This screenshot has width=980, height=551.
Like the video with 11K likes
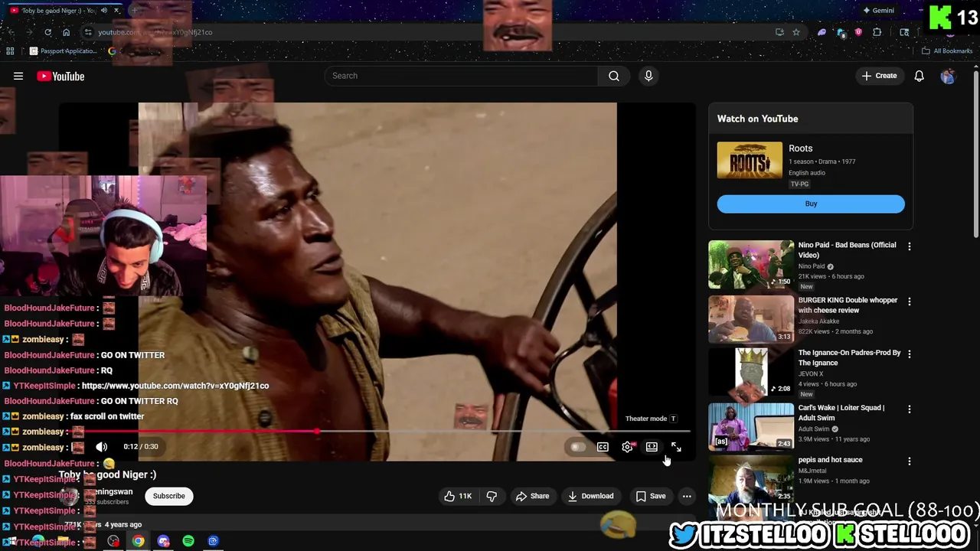(459, 496)
